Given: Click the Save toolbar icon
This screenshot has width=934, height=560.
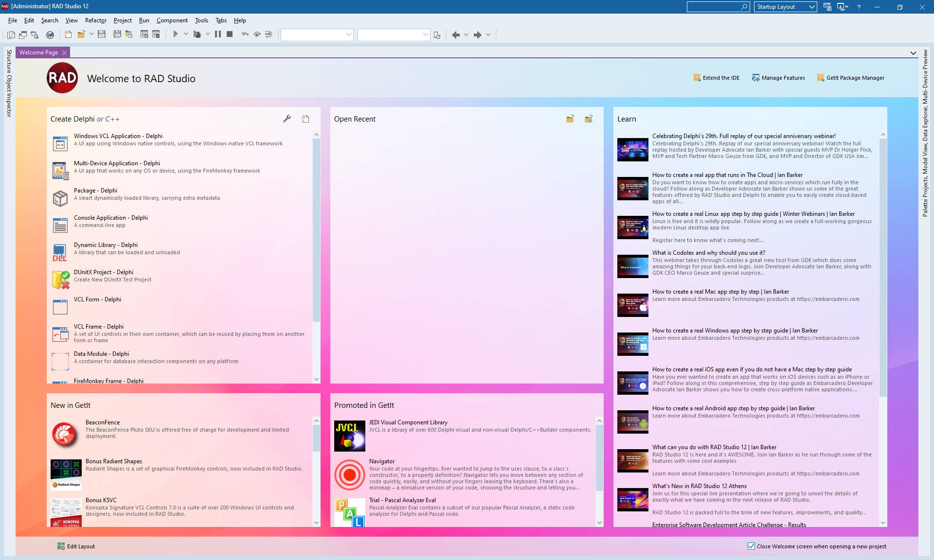Looking at the screenshot, I should (x=102, y=35).
